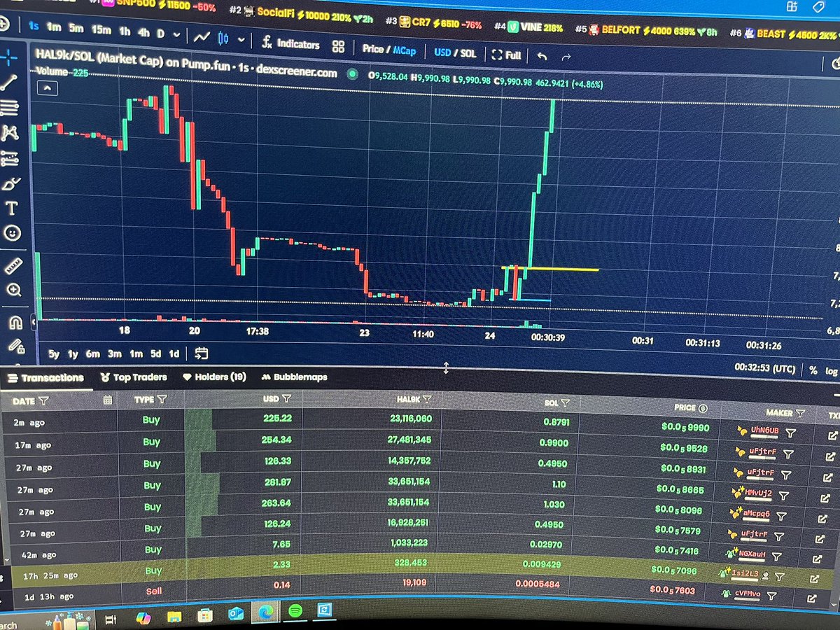Filter transactions by DATE column

[43, 401]
